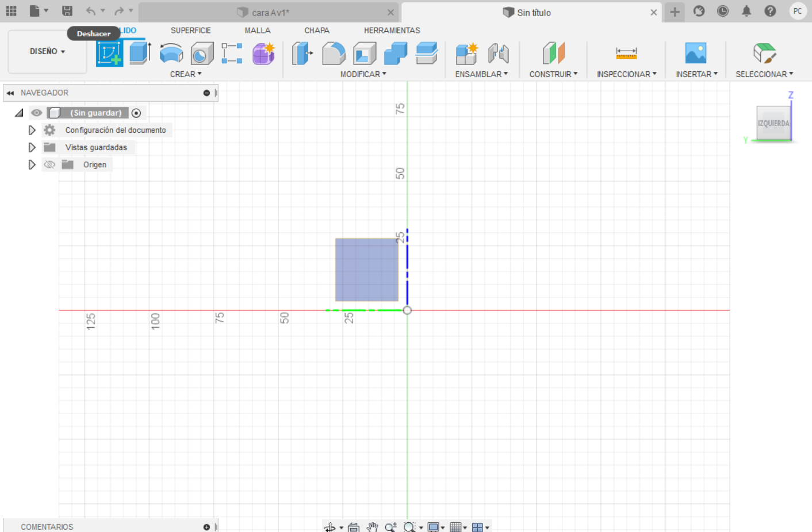Viewport: 812px width, 532px height.
Task: Open the CREAR dropdown menu
Action: (x=186, y=74)
